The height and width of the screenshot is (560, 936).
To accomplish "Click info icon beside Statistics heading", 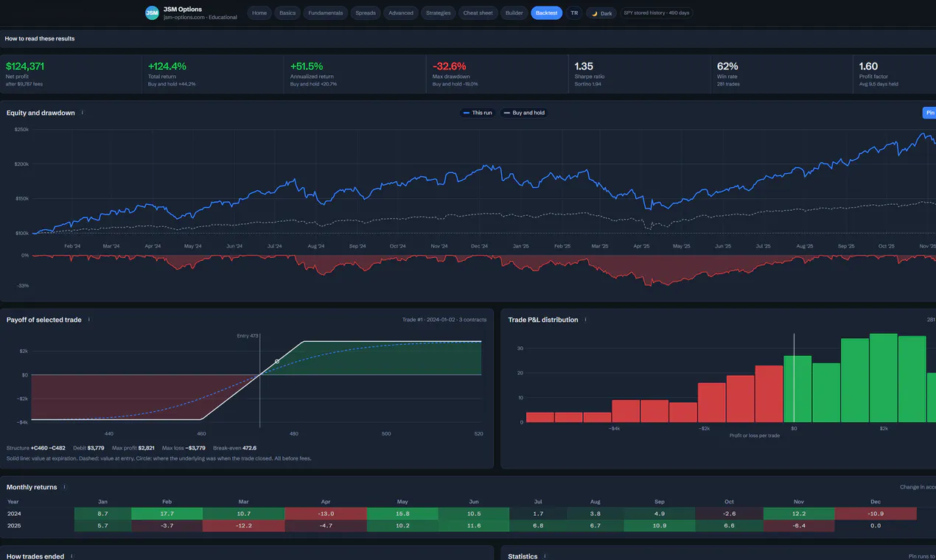I will pyautogui.click(x=545, y=556).
